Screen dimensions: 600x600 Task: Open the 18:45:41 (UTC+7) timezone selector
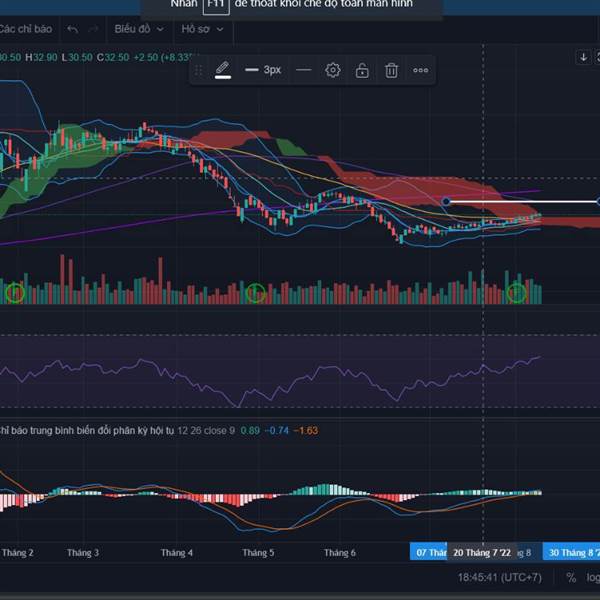[x=500, y=577]
